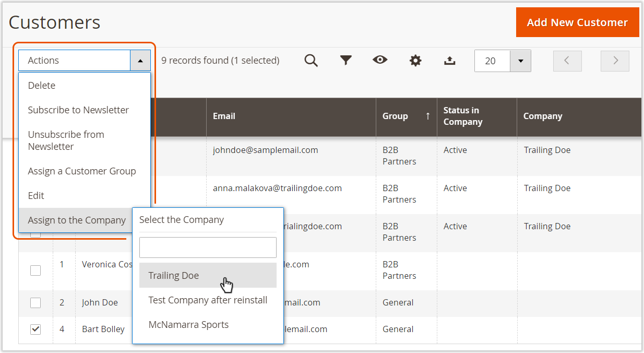Collapse the Actions dropdown
Screen dimensions: 644x353
click(x=140, y=61)
